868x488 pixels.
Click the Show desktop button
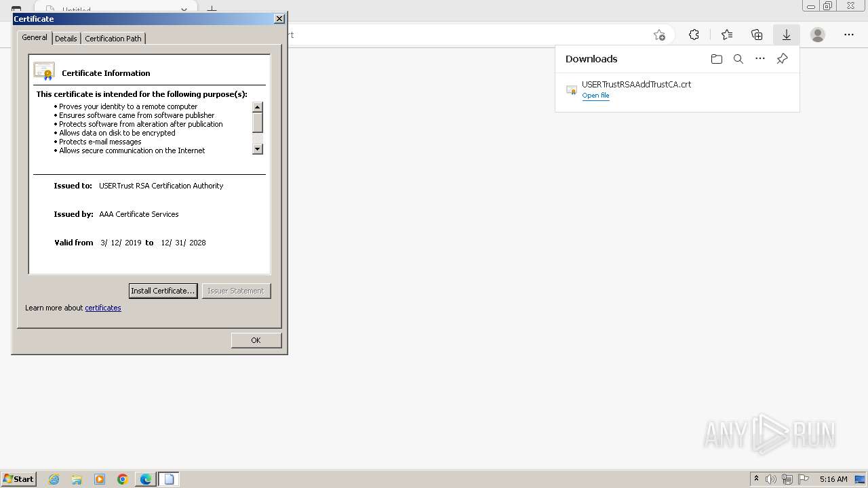point(860,479)
